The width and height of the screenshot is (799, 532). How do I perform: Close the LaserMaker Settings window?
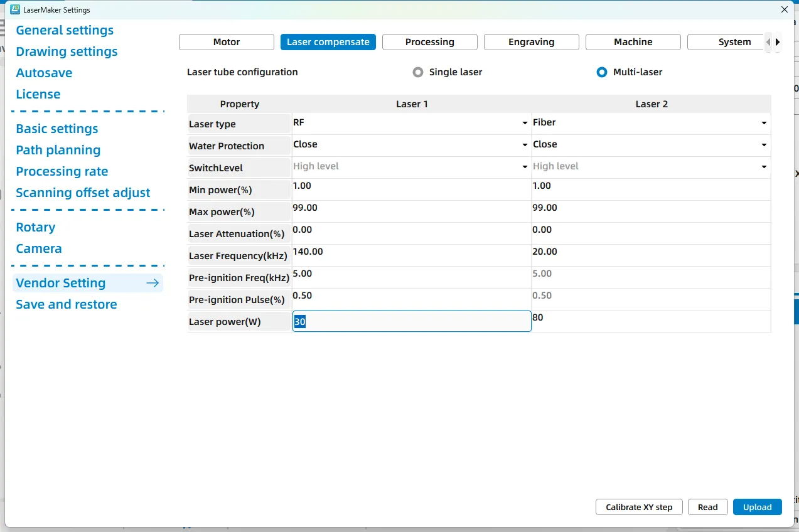(784, 9)
